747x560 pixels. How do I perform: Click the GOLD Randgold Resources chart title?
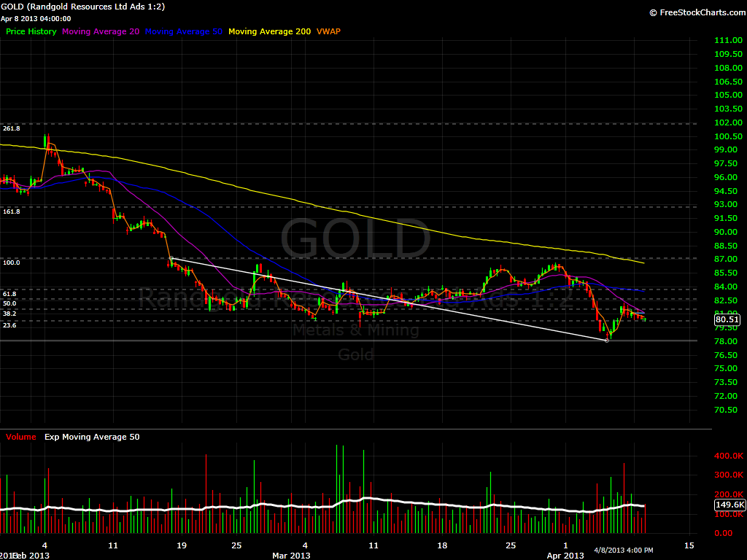click(x=83, y=7)
